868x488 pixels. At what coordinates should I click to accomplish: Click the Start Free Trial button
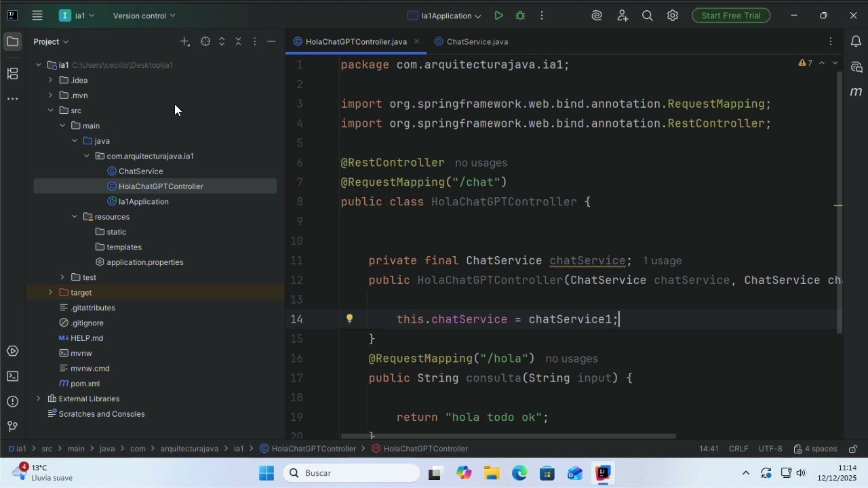[x=731, y=16]
